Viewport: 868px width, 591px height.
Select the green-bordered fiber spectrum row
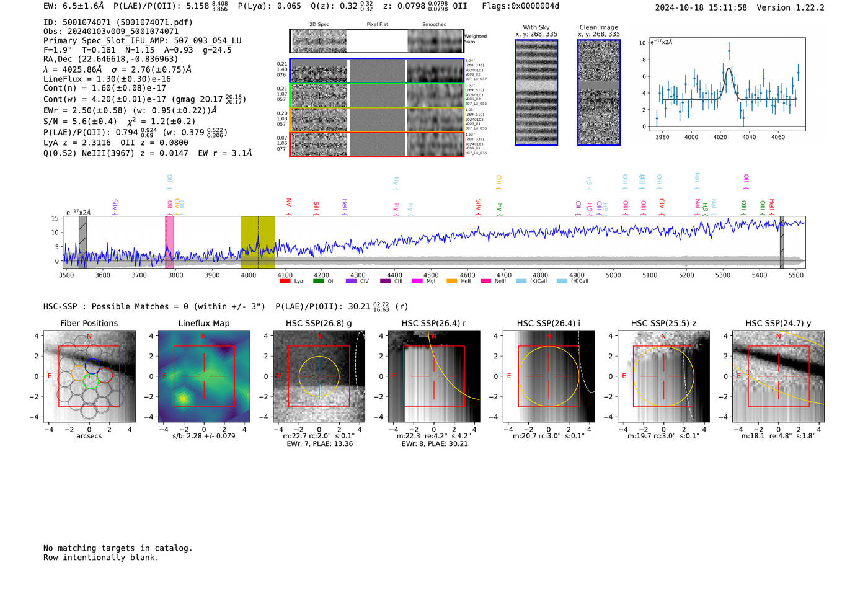point(376,96)
